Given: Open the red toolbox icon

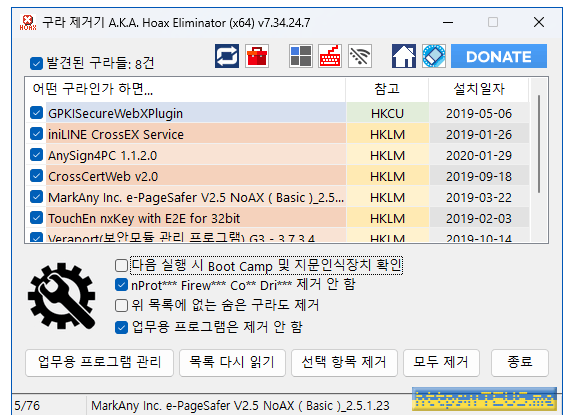Looking at the screenshot, I should 257,56.
